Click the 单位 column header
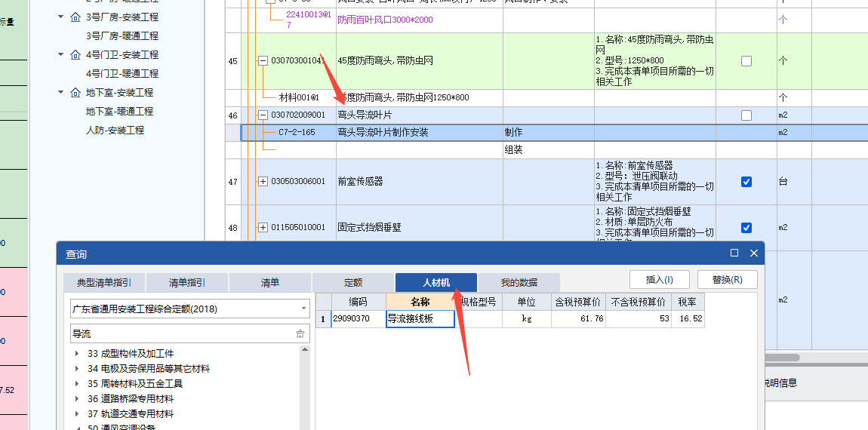Screen dimensions: 868x430 click(x=526, y=302)
